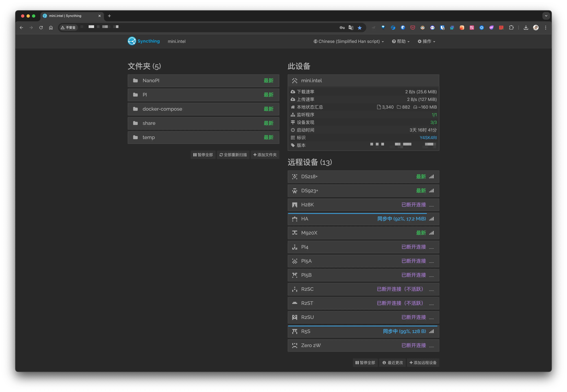Open the 操作 actions menu

(426, 42)
